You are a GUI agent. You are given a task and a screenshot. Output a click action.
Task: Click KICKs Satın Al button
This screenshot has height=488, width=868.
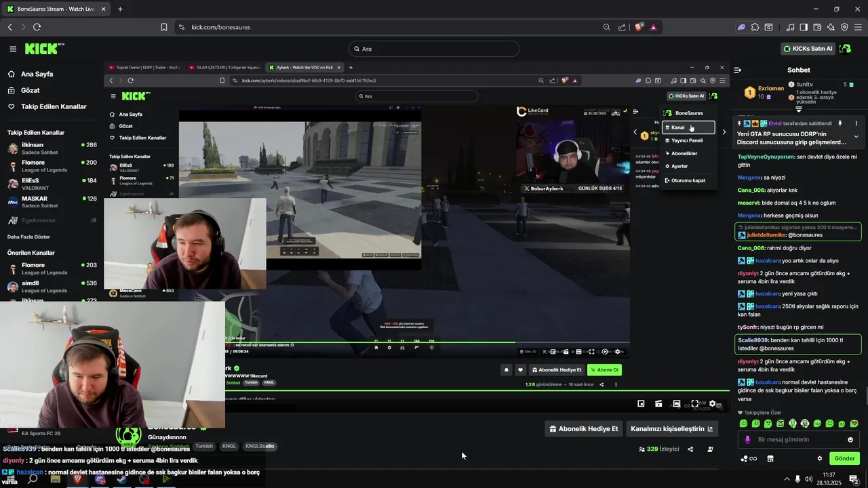(x=807, y=49)
